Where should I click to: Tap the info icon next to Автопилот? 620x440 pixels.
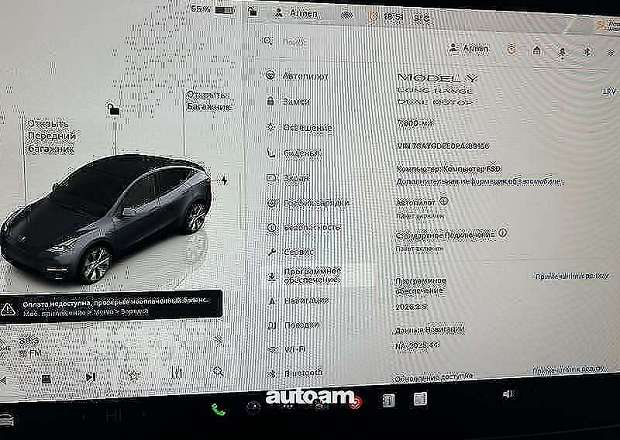tap(444, 201)
